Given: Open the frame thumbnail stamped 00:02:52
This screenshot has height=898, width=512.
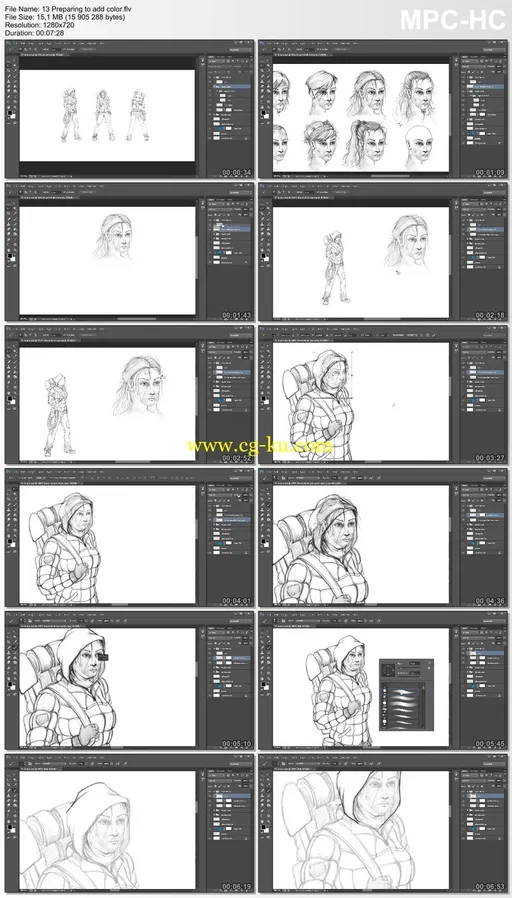Looking at the screenshot, I should 129,395.
